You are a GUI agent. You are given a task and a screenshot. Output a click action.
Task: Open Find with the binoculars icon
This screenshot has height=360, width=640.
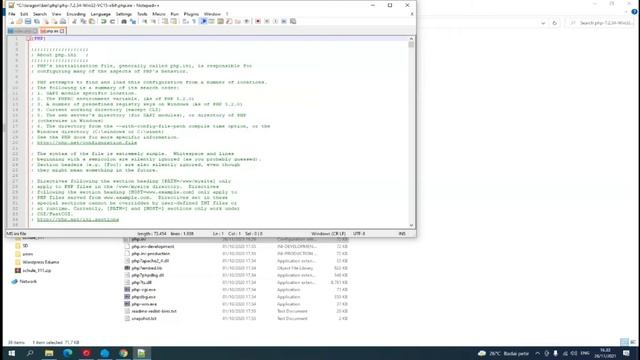pyautogui.click(x=124, y=21)
